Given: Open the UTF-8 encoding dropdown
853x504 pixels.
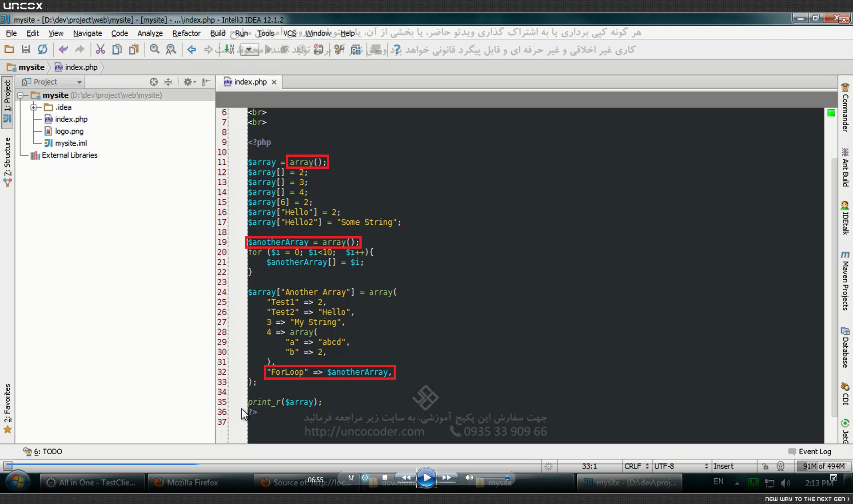Looking at the screenshot, I should point(681,466).
